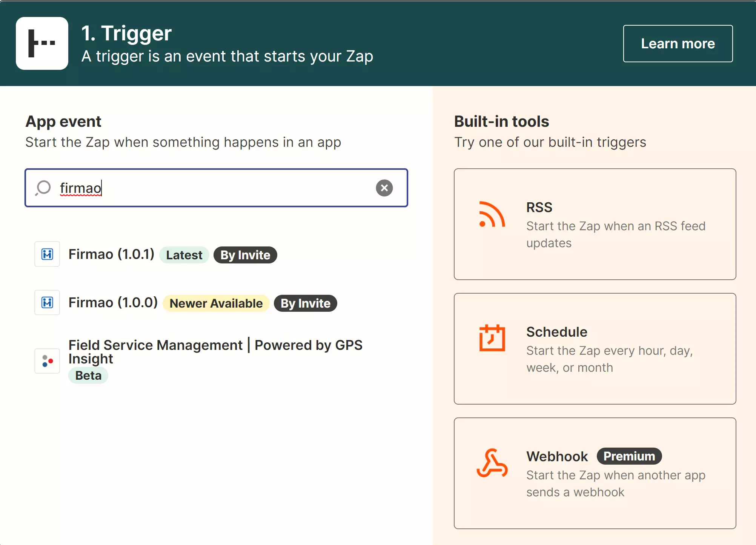Select the Firmao (1.0.1) app icon

(x=47, y=254)
